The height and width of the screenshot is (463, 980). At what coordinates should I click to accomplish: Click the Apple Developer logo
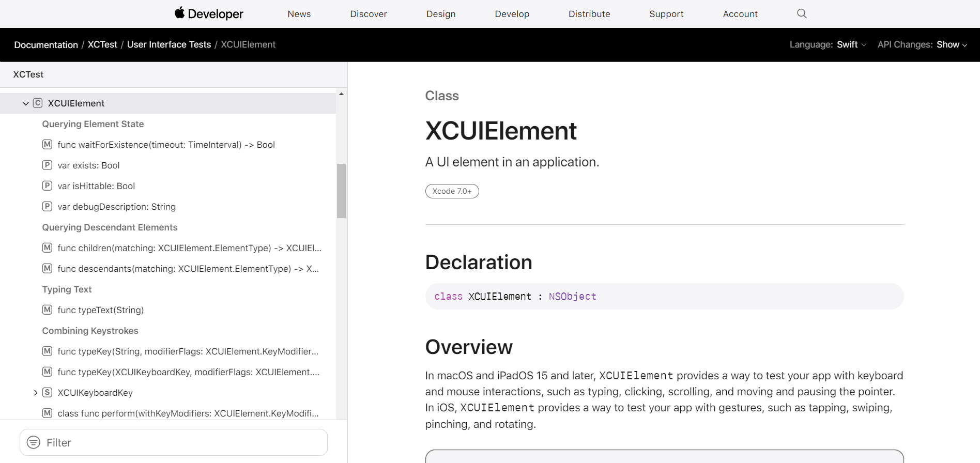click(209, 13)
